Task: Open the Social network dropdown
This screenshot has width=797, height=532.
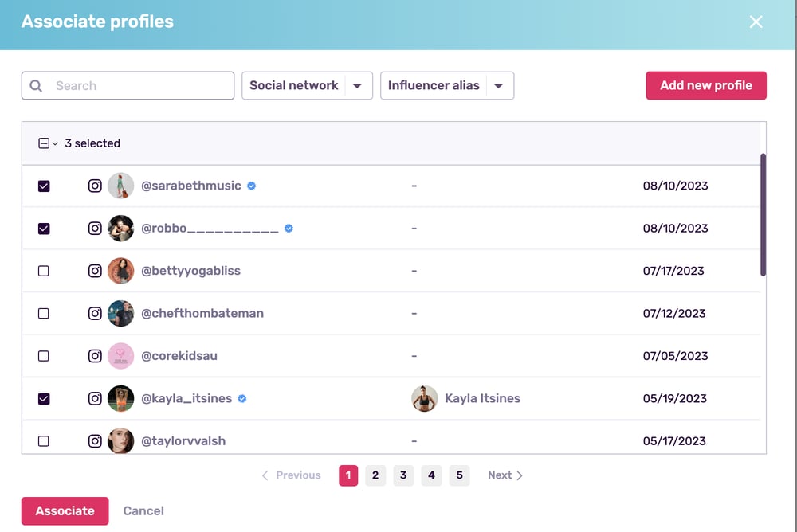Action: tap(307, 85)
